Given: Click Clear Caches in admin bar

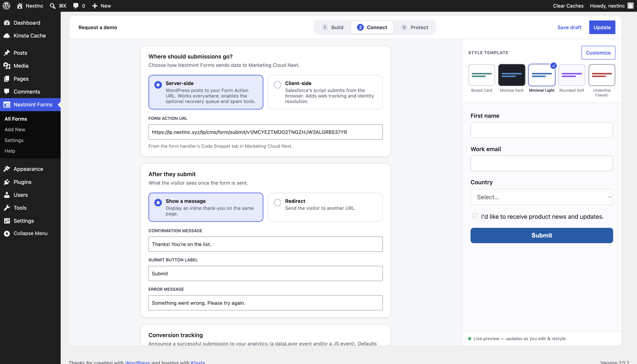Looking at the screenshot, I should click(568, 6).
